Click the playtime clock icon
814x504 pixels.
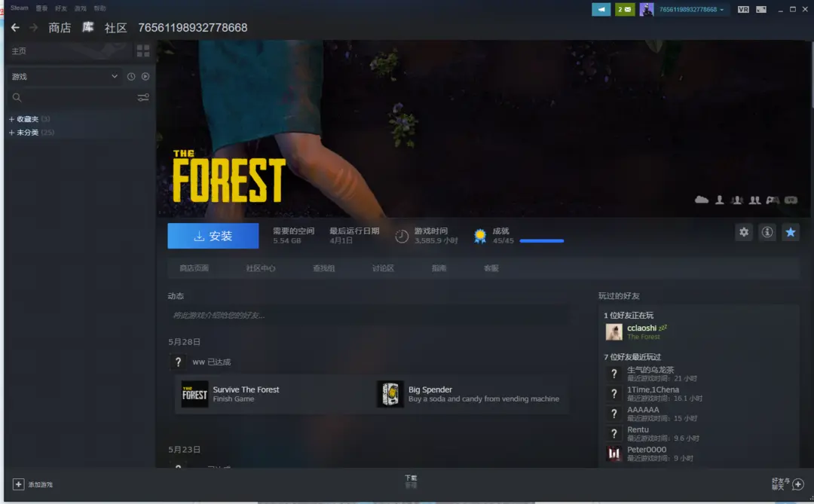401,236
